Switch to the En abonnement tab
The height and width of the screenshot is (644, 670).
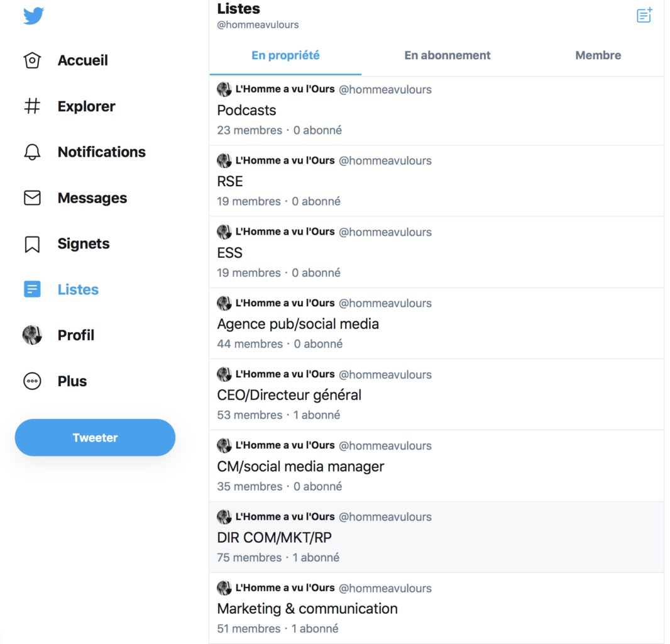[448, 55]
